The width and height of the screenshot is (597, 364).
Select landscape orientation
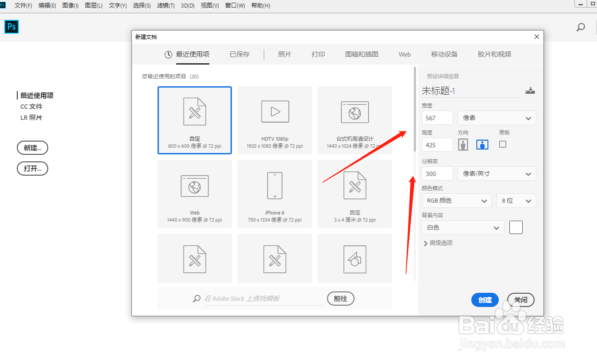pos(482,144)
